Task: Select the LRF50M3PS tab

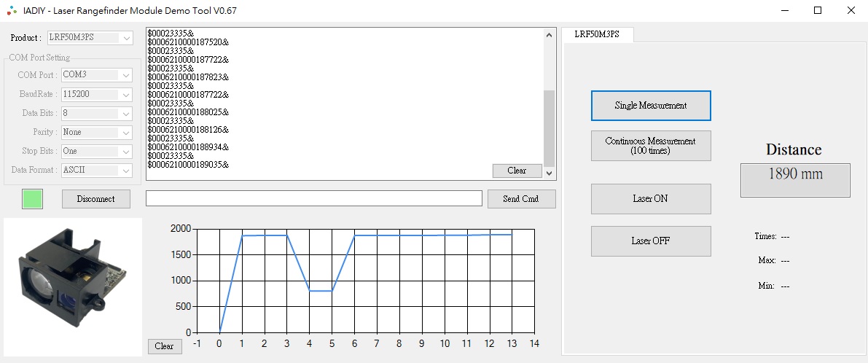Action: tap(597, 34)
